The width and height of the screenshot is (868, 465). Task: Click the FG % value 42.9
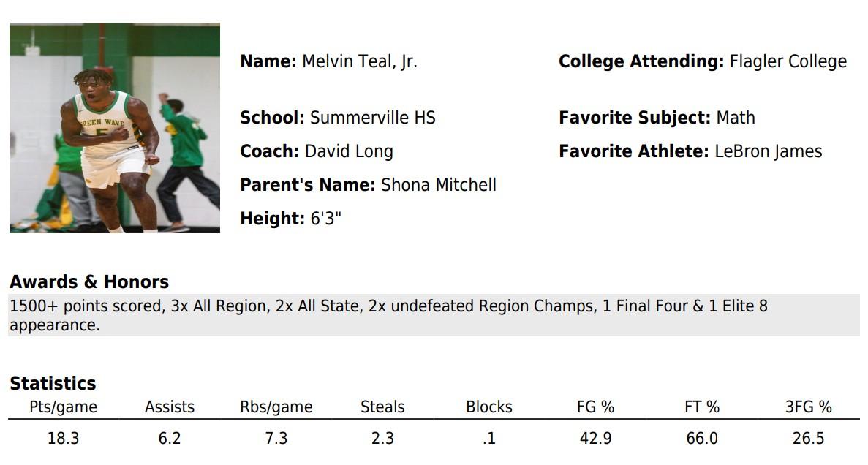(x=596, y=439)
